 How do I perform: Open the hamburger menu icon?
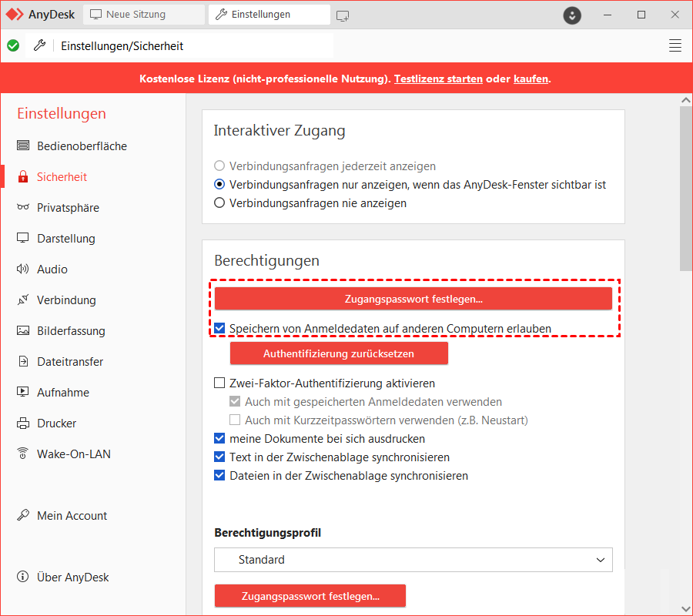tap(675, 45)
